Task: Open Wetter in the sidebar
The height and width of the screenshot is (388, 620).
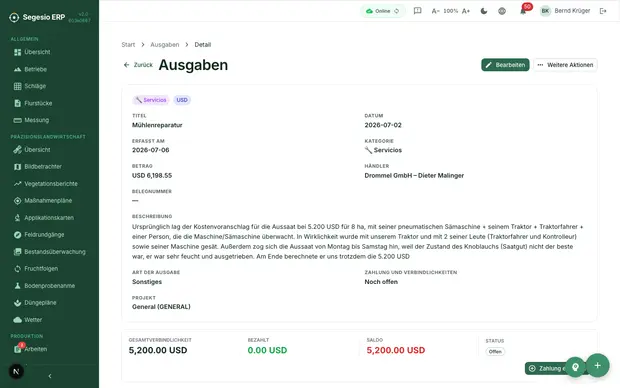Action: [x=33, y=320]
